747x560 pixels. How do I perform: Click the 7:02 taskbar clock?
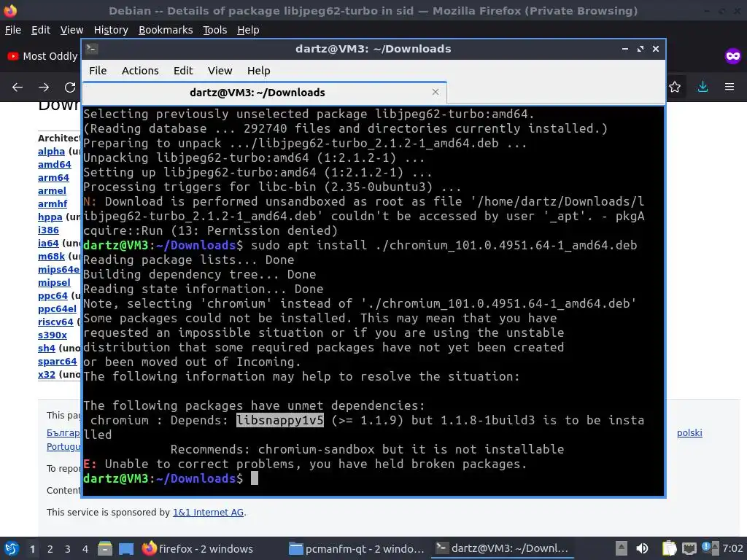click(732, 548)
